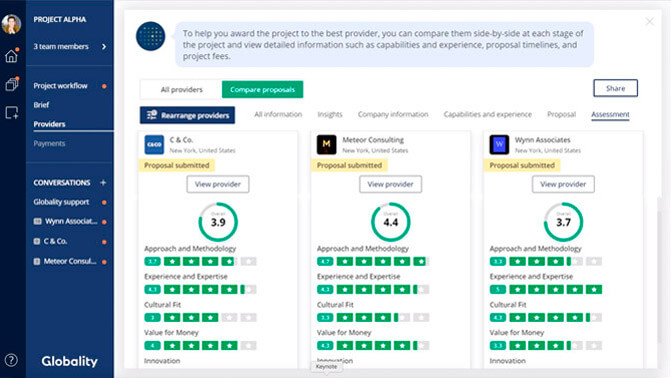Open Wynn Associates conversation
Image resolution: width=671 pixels, height=378 pixels.
pos(71,221)
